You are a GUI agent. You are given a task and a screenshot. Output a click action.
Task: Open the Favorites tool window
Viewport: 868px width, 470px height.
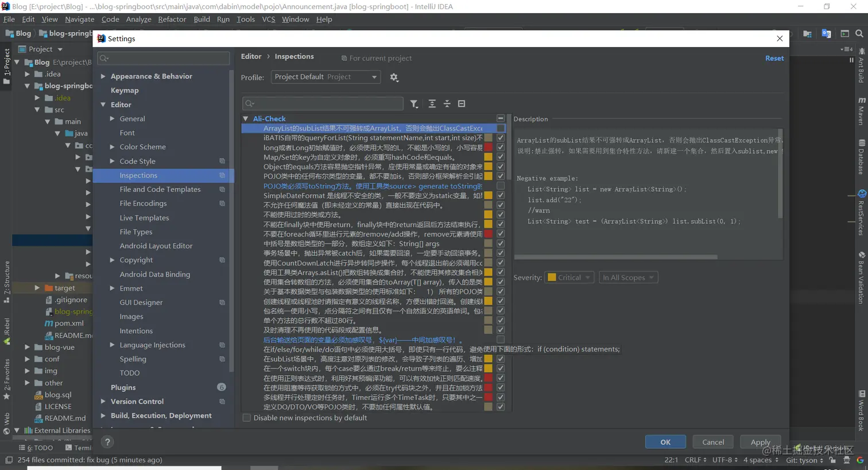pyautogui.click(x=7, y=379)
